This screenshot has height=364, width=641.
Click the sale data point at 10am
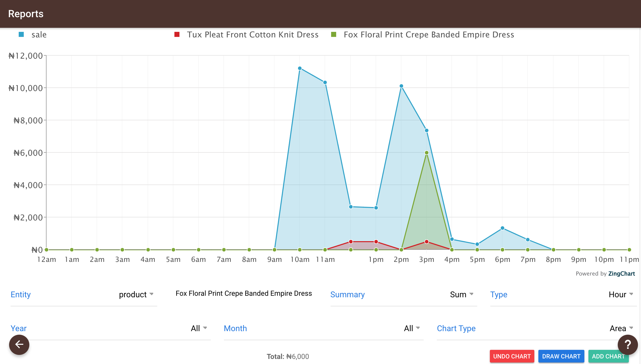[300, 68]
